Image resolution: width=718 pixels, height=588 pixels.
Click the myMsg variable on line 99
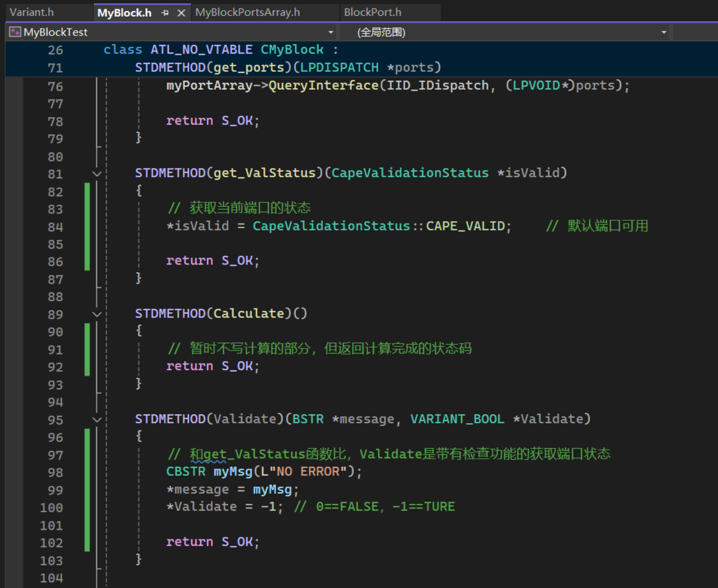272,489
